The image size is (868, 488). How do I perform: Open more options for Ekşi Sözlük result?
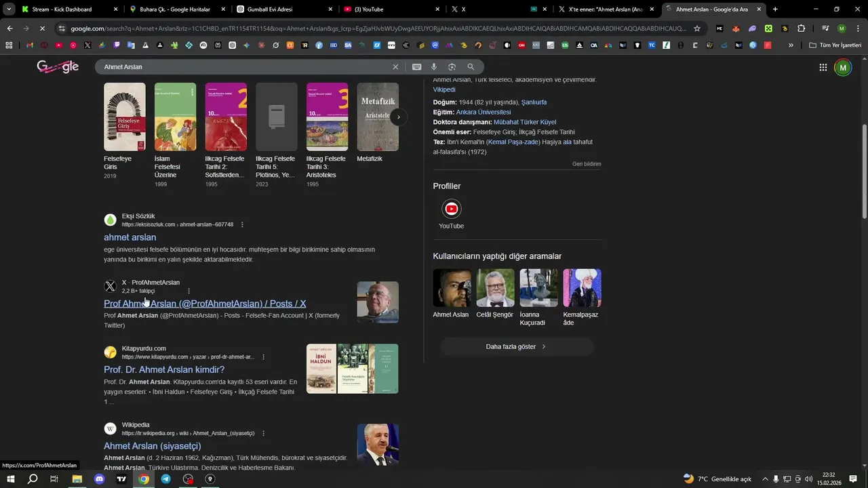(x=242, y=224)
